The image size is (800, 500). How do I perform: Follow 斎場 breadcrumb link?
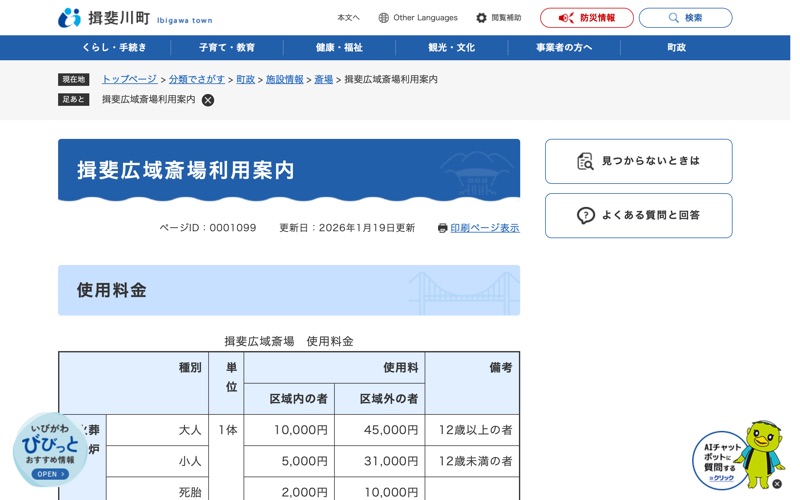(x=323, y=79)
